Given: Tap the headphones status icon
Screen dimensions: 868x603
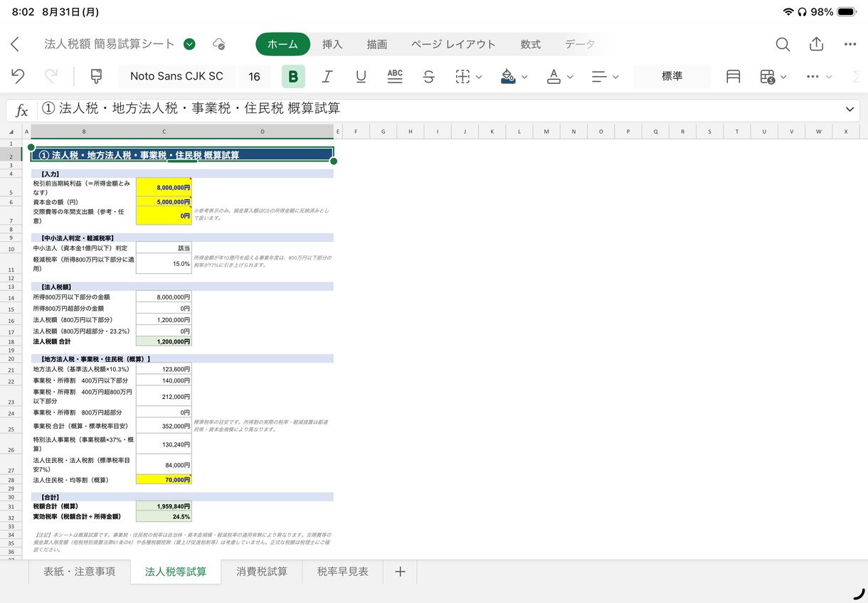Looking at the screenshot, I should tap(803, 12).
